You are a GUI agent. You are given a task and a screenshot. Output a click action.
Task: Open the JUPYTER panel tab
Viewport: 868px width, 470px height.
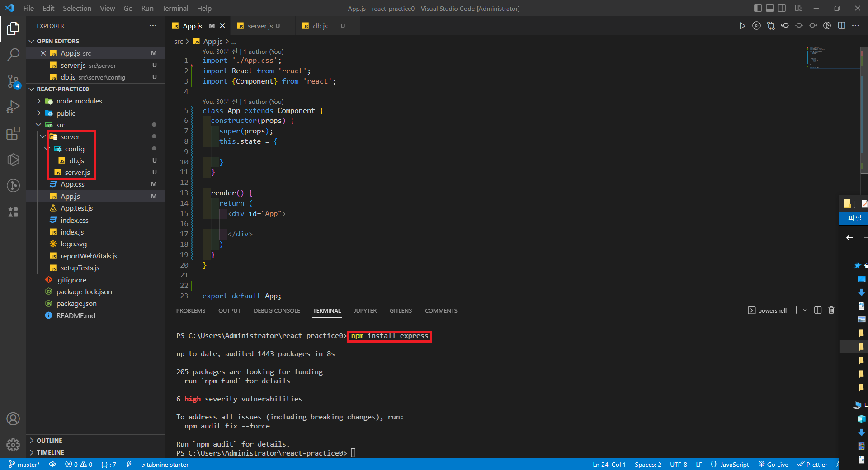click(365, 310)
